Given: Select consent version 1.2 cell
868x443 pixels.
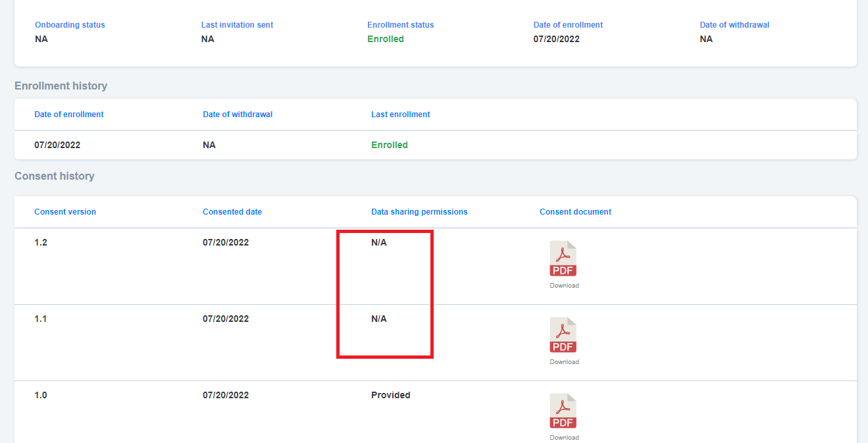Looking at the screenshot, I should pos(41,242).
